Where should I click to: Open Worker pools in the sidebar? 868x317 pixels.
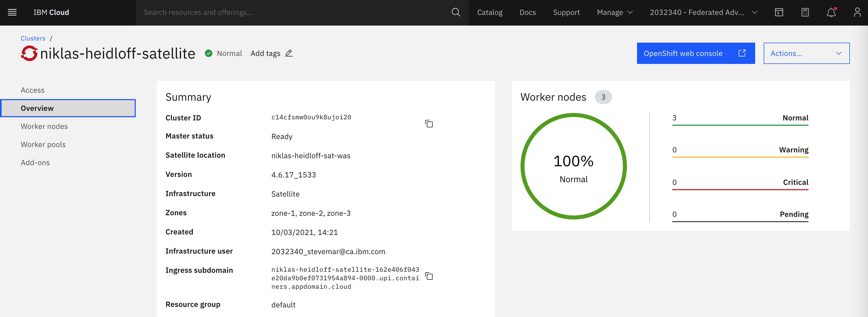[x=43, y=144]
